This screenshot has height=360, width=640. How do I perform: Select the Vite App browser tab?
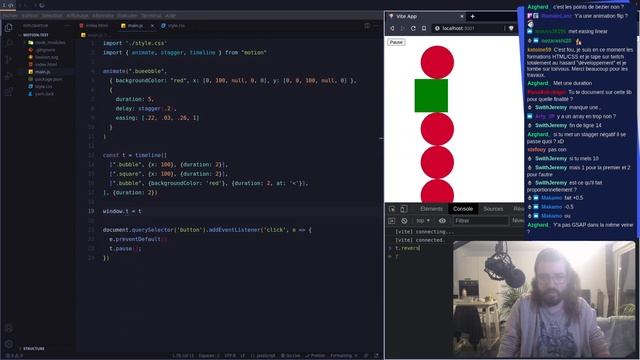pos(426,16)
